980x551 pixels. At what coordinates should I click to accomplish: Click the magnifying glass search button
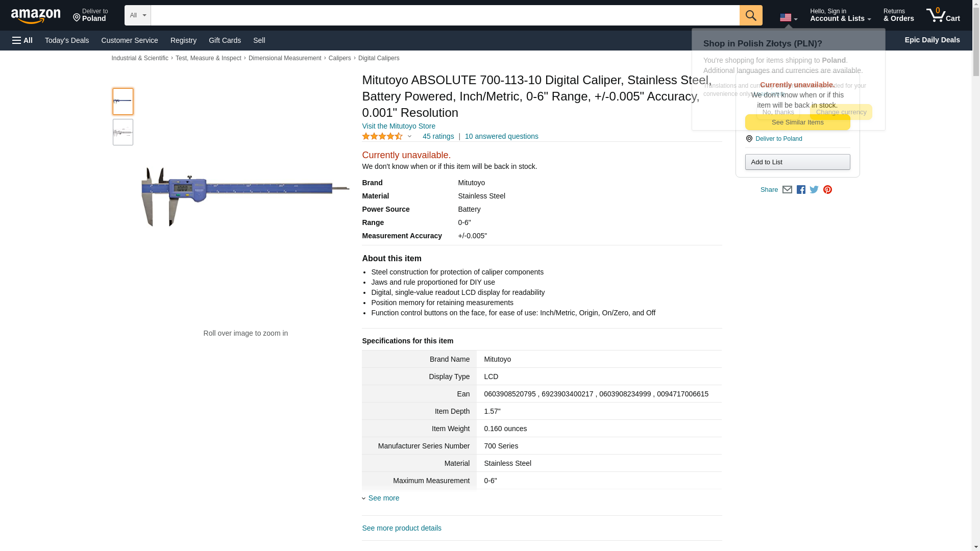[x=750, y=15]
